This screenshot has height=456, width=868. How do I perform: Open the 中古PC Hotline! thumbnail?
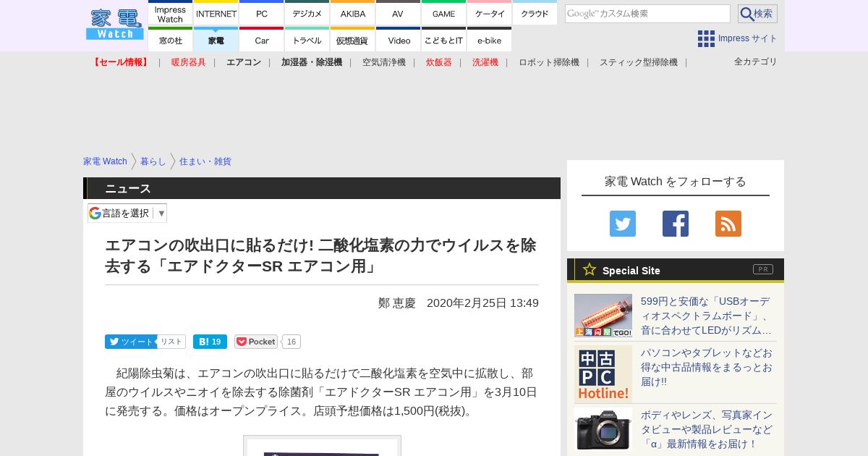[x=603, y=374]
